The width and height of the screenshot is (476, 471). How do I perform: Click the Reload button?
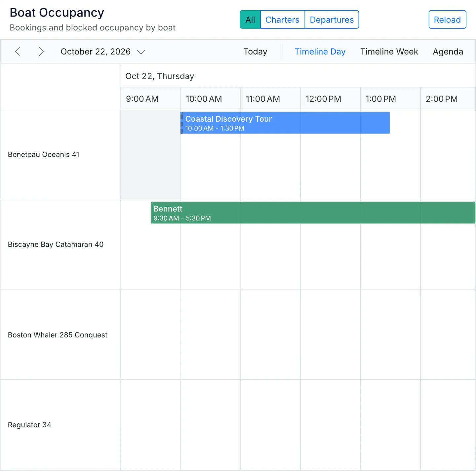447,20
